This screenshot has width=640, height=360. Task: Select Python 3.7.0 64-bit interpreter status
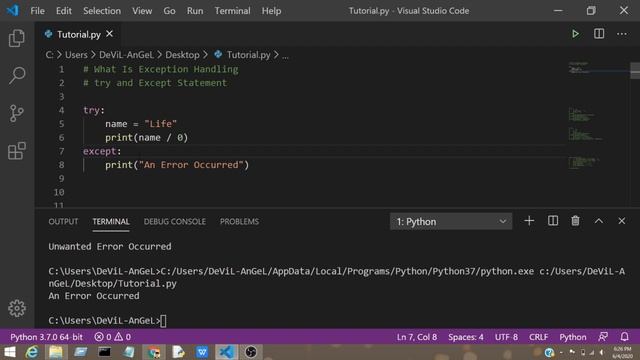click(46, 337)
